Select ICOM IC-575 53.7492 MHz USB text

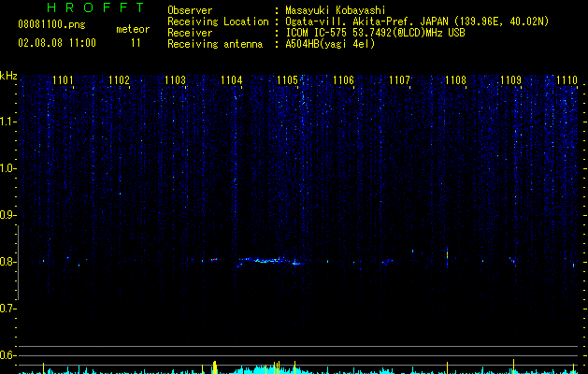tap(375, 33)
